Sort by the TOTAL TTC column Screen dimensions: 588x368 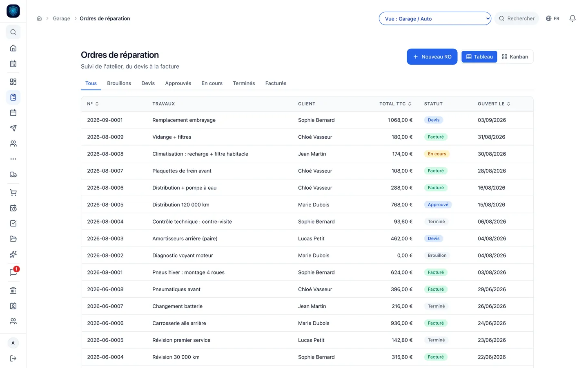[395, 104]
